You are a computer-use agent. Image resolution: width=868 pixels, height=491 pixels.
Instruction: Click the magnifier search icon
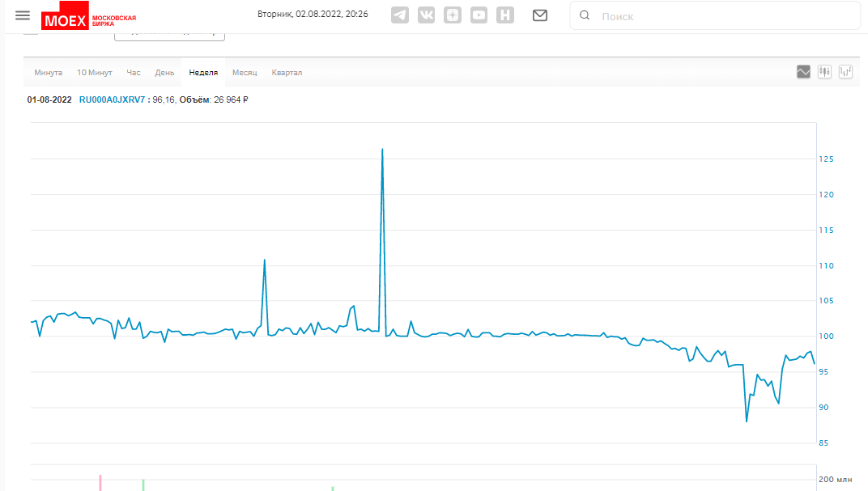coord(585,15)
